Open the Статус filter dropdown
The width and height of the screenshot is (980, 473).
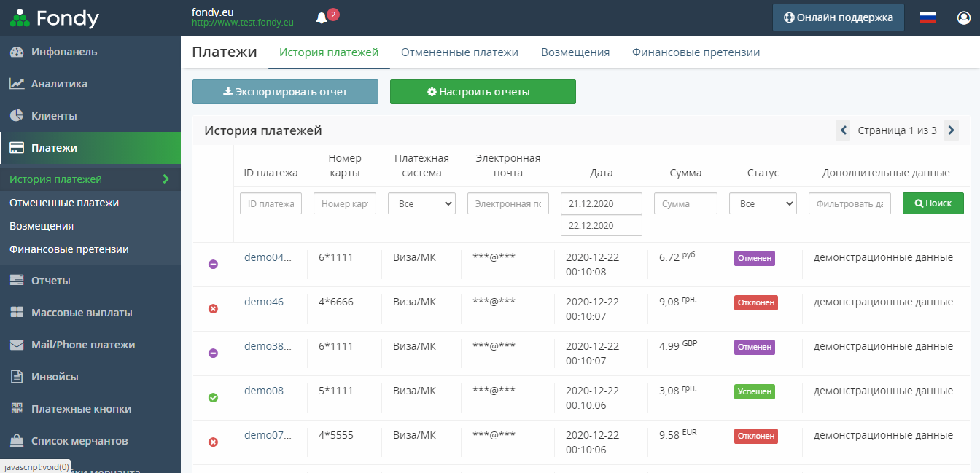coord(763,203)
